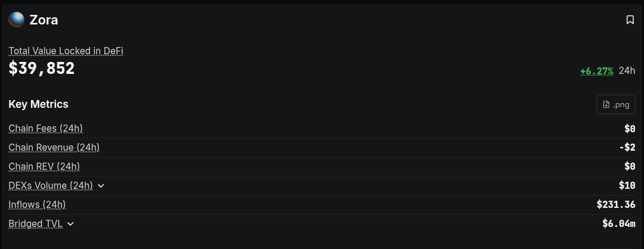Click the $39,852 TVL value

pyautogui.click(x=42, y=69)
